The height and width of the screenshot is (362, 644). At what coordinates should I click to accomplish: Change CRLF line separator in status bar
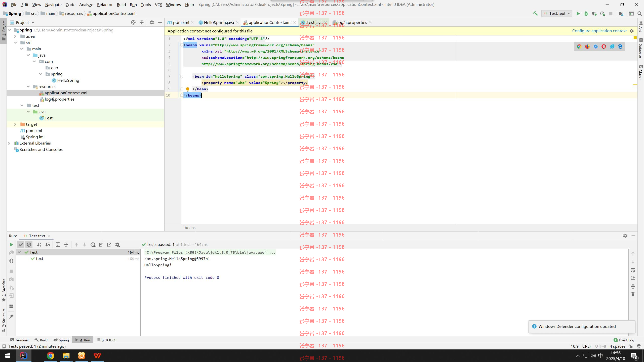click(x=587, y=346)
